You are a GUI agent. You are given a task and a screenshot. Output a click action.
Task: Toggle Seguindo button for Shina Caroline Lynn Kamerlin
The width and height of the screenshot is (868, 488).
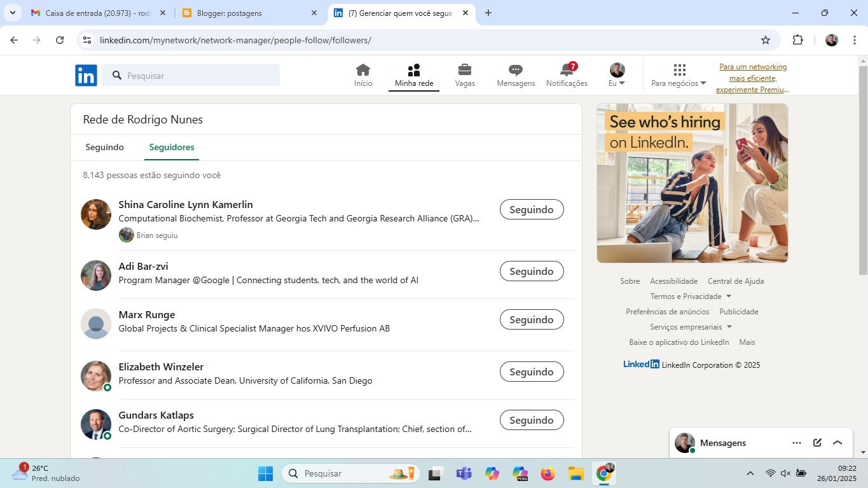(532, 209)
